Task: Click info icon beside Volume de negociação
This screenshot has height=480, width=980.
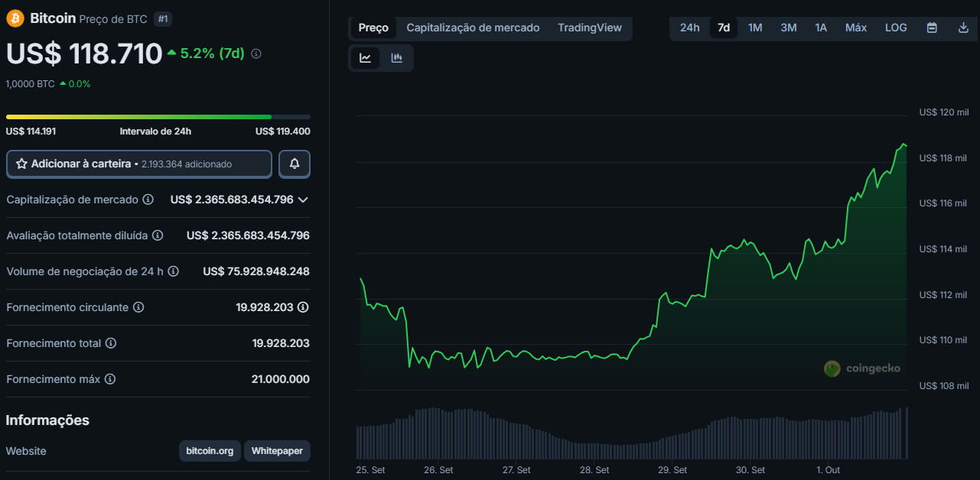Action: [174, 271]
